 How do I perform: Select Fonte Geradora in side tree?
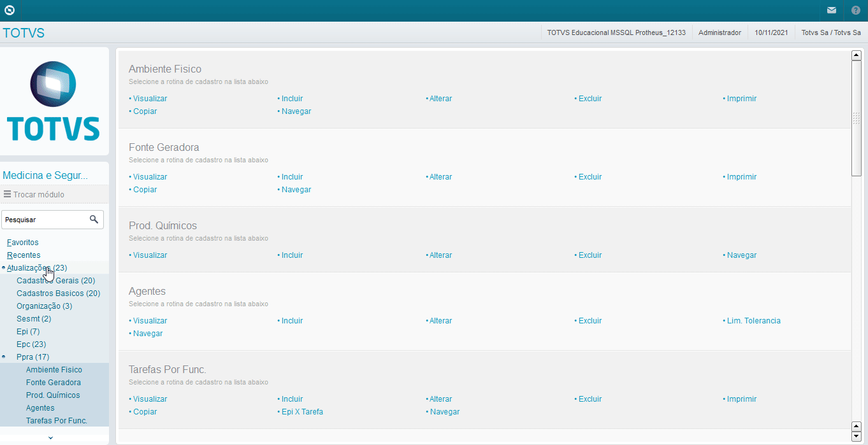54,383
